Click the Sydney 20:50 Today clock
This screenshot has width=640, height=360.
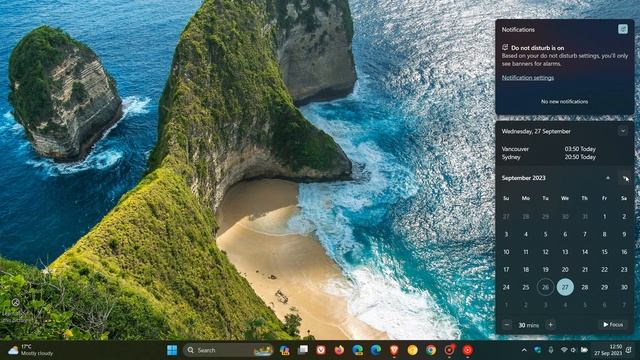click(x=549, y=157)
